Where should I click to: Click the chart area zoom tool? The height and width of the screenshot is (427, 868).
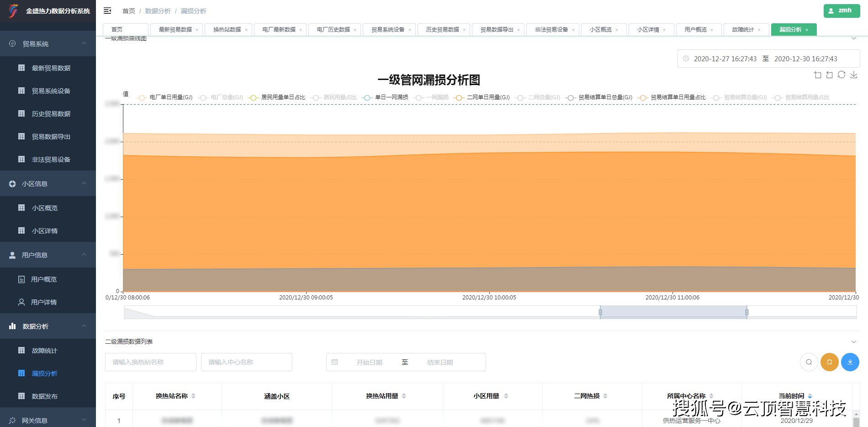coord(818,75)
